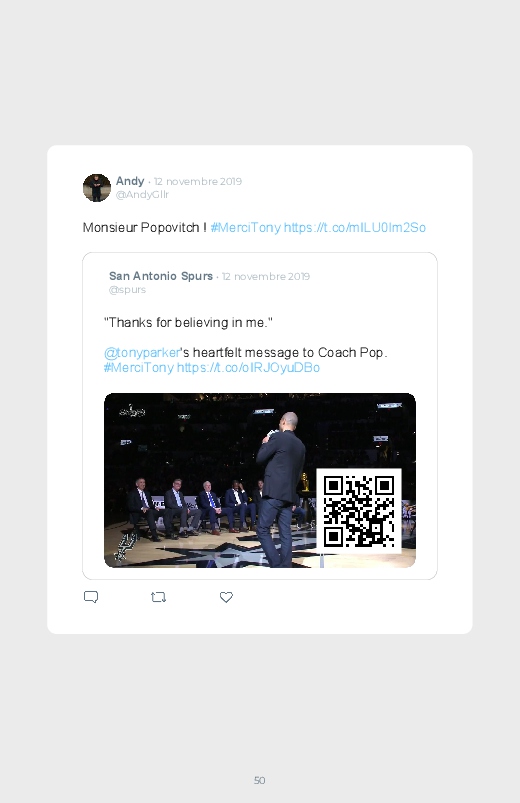This screenshot has height=803, width=520.
Task: Open link https://t.co/oIRJOyuDBo
Action: (x=248, y=368)
